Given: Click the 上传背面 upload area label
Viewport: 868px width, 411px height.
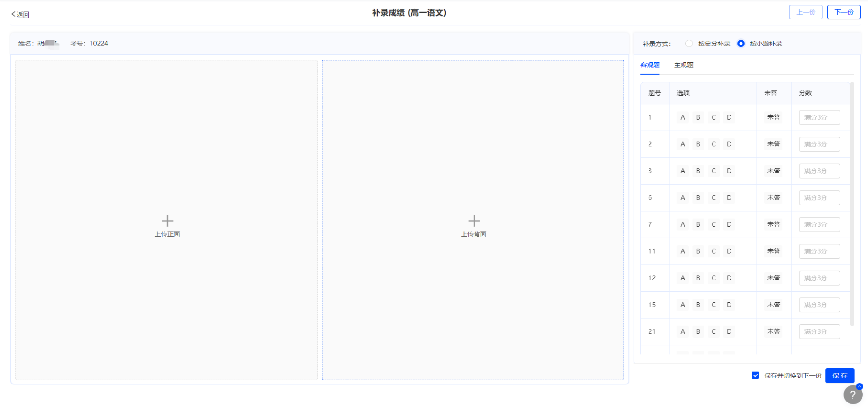Looking at the screenshot, I should [474, 234].
